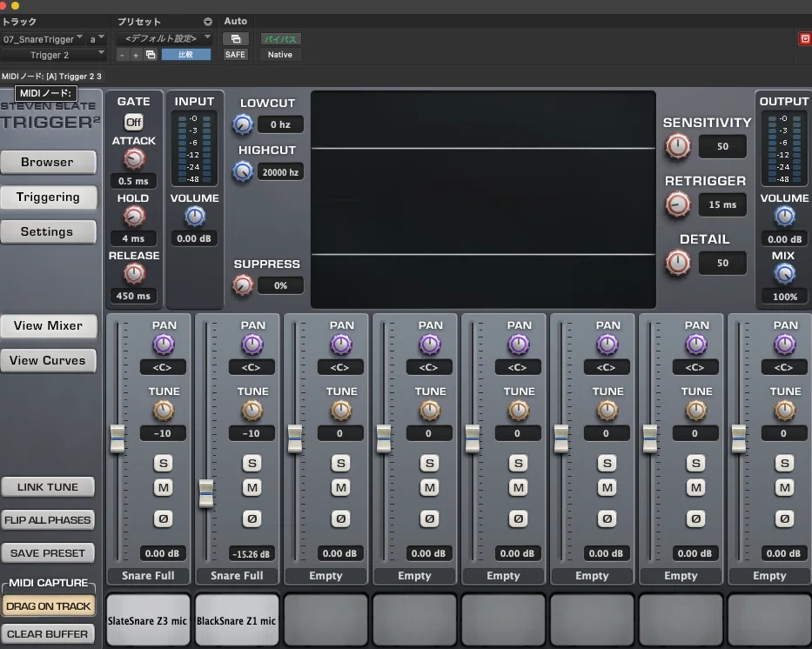
Task: Click the SlateSnare Z3 mic sample pad
Action: [148, 619]
